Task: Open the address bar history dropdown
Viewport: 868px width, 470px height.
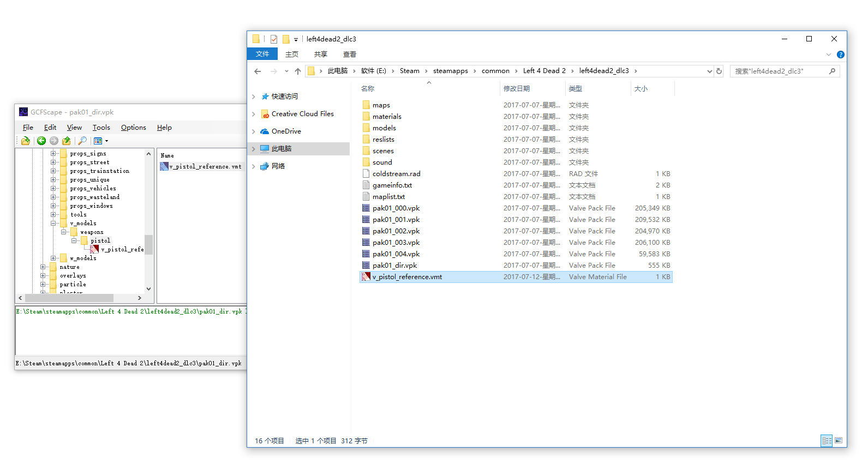Action: click(709, 71)
